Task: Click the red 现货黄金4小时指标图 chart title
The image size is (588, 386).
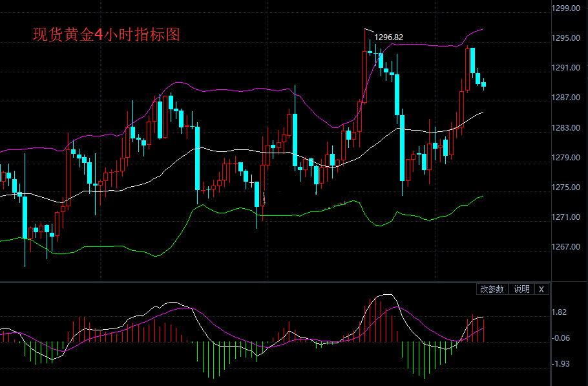Action: click(x=107, y=35)
